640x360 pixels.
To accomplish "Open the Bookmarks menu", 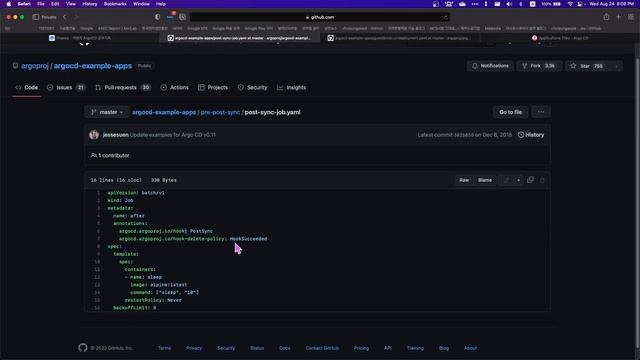I will tap(115, 4).
